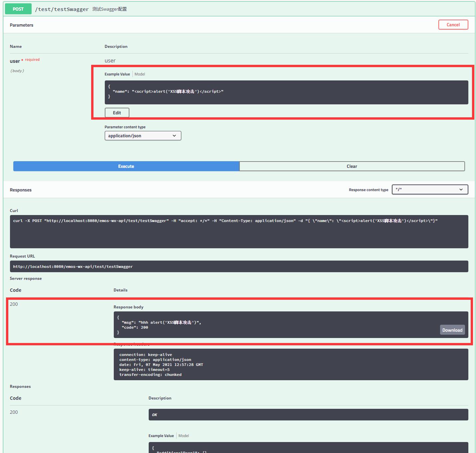Image resolution: width=476 pixels, height=453 pixels.
Task: Click the curl command text block
Action: [x=239, y=232]
